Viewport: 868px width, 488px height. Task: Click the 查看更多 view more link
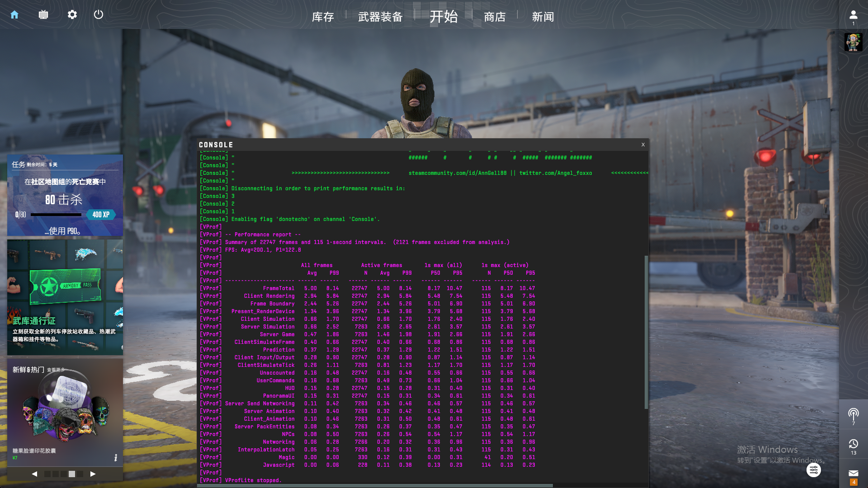56,370
